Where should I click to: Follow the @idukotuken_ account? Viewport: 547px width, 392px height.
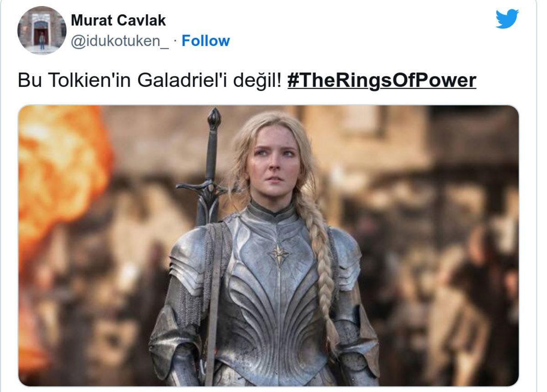click(206, 41)
